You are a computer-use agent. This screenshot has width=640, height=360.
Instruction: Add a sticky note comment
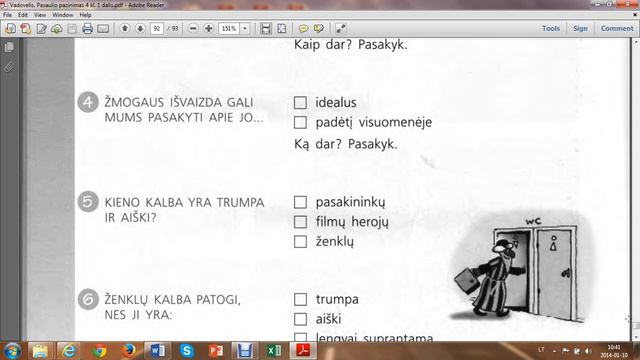point(303,29)
